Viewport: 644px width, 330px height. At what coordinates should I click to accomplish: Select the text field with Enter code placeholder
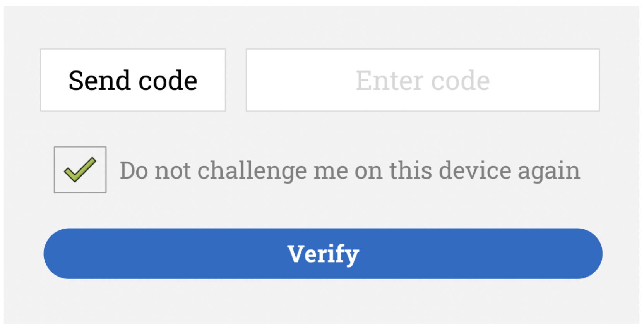coord(423,80)
